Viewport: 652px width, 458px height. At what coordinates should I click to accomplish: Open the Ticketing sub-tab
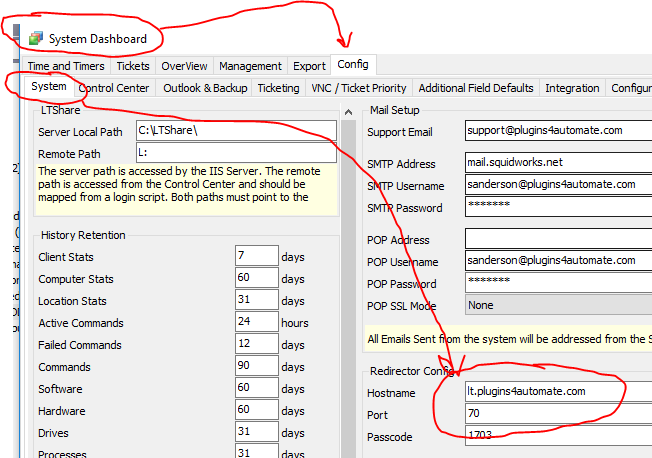click(x=278, y=88)
